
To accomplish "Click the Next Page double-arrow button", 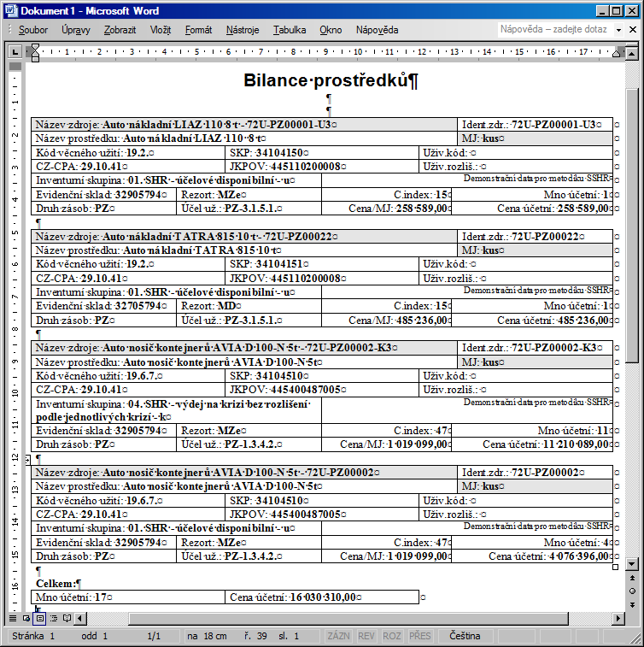I will [x=632, y=604].
